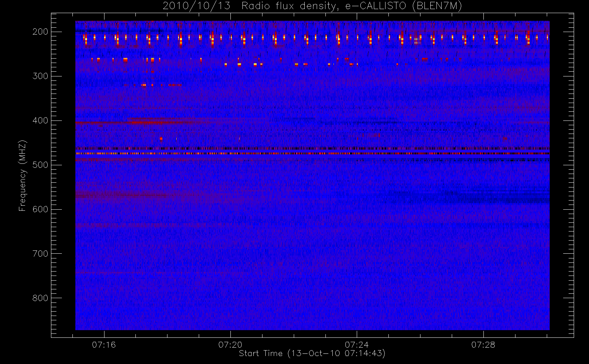This screenshot has width=589, height=364.
Task: Click the plot title "Radio flux density, e-CALLISTO (BLEN7M)"
Action: (x=352, y=6)
